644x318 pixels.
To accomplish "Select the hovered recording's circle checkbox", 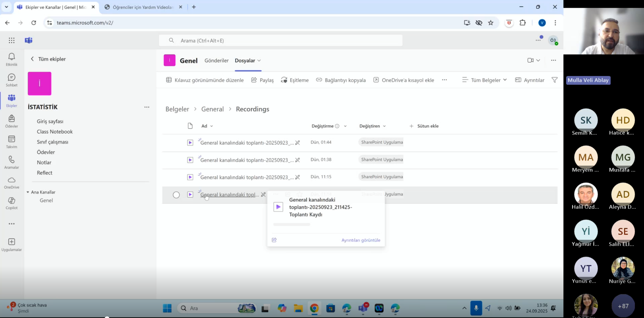I will click(176, 195).
